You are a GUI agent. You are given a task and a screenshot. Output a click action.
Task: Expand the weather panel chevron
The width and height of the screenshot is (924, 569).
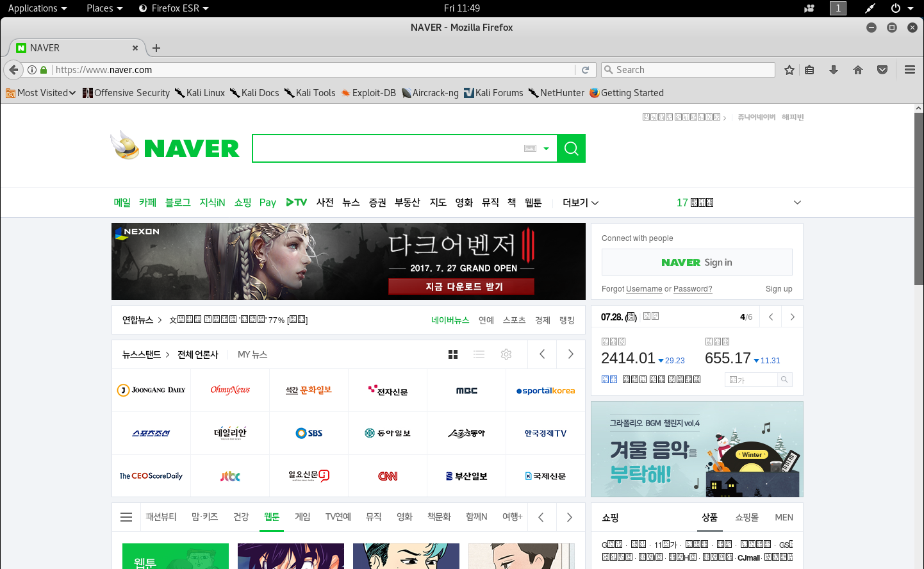tap(797, 202)
